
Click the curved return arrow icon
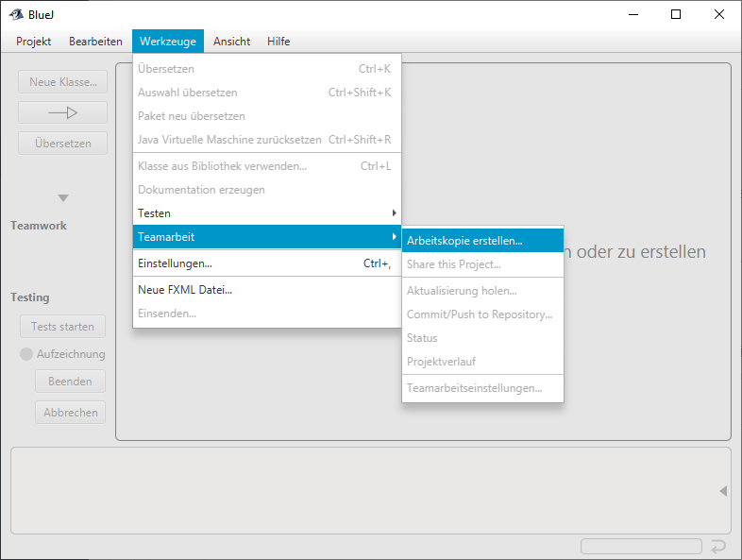pos(718,547)
